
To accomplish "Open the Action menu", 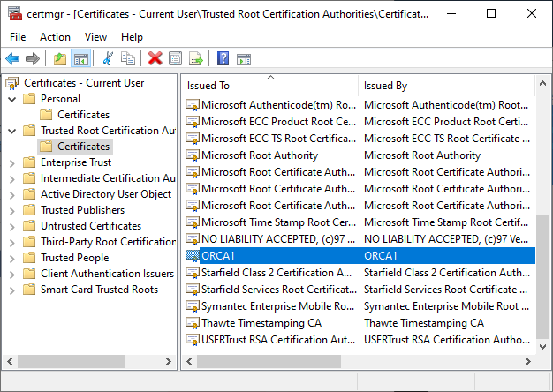I will (x=55, y=37).
